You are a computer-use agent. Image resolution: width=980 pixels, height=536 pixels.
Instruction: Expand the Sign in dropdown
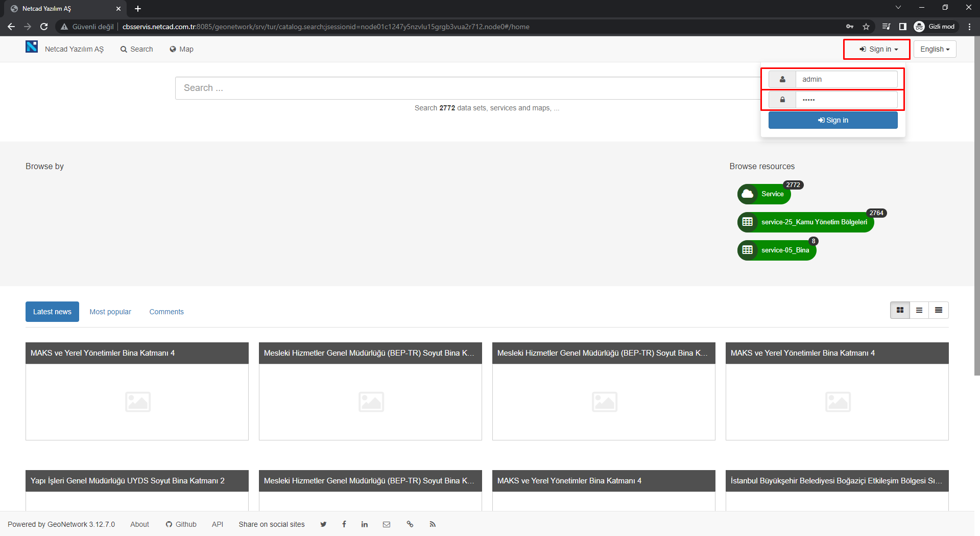pyautogui.click(x=878, y=49)
